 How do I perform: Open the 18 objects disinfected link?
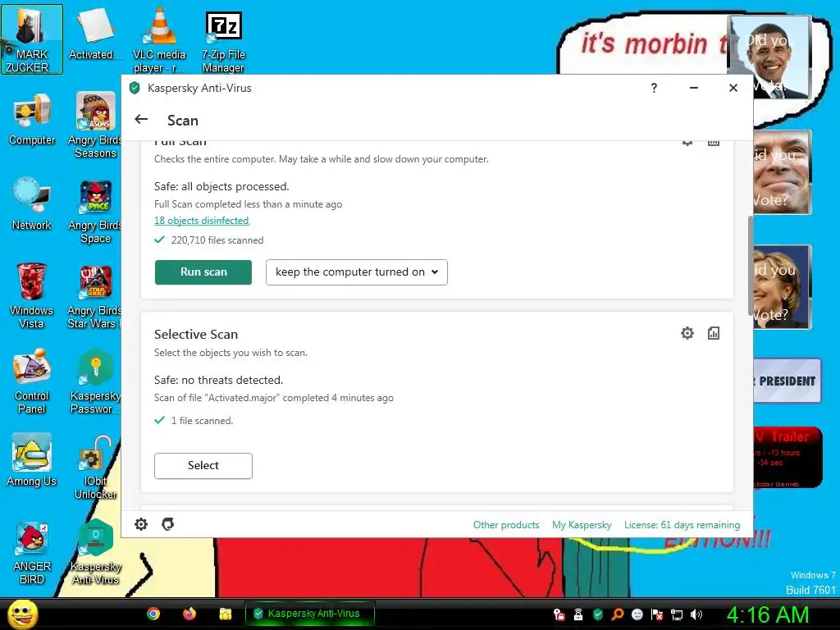coord(202,221)
